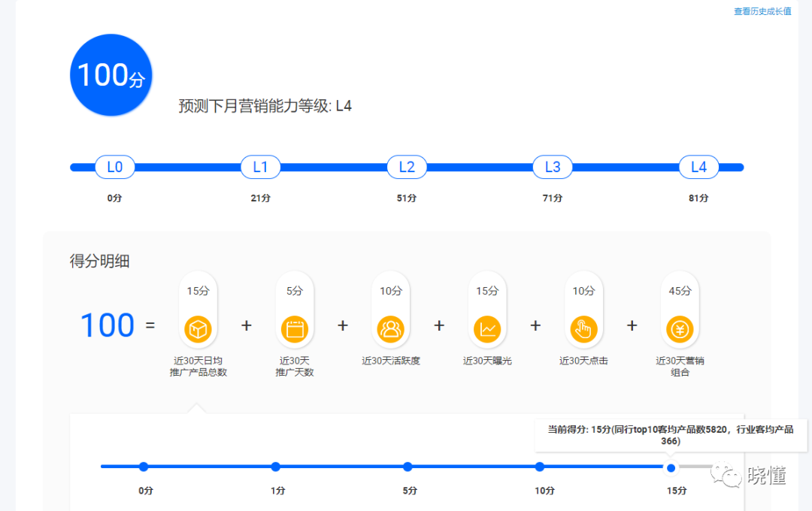The height and width of the screenshot is (511, 812).
Task: Open the 近30天活跃度 activity icon
Action: coord(390,328)
